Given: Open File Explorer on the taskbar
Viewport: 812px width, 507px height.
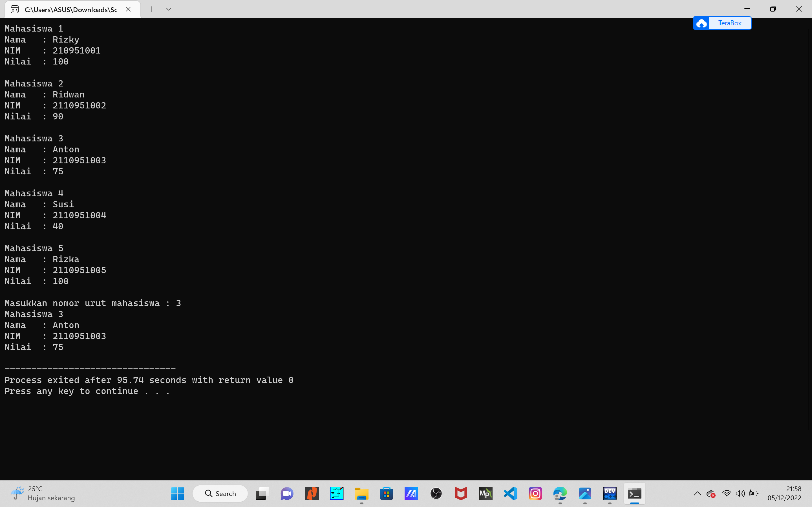Looking at the screenshot, I should pos(361,493).
